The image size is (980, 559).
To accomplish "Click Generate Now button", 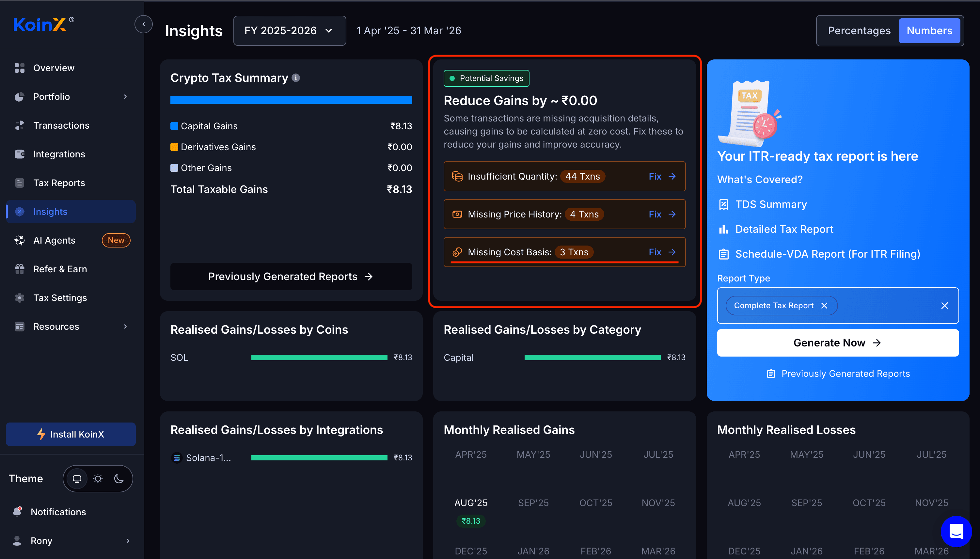I will tap(838, 343).
